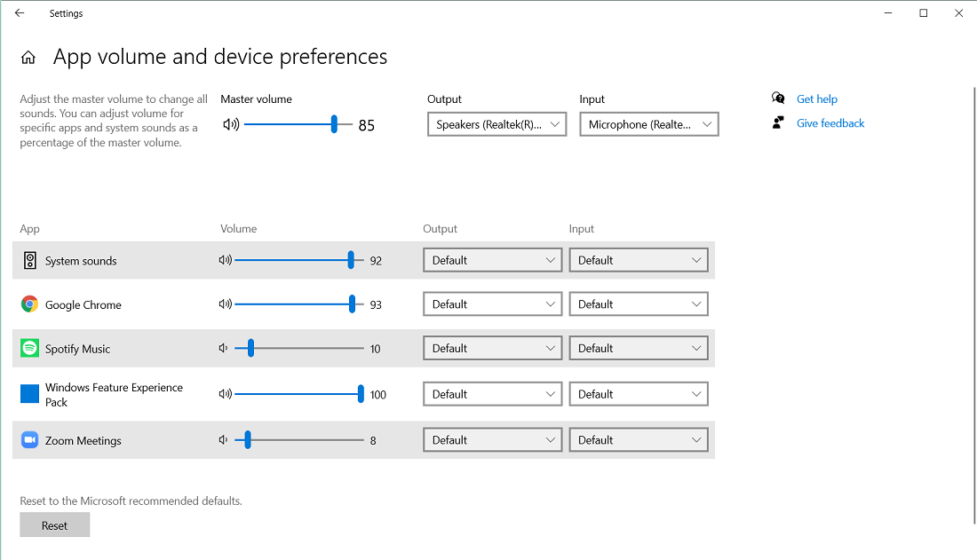
Task: Click the Spotify Music app icon
Action: [x=29, y=349]
